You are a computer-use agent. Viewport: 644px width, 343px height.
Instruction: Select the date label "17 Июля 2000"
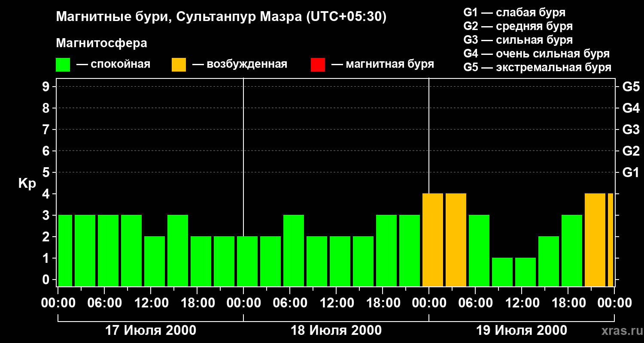coord(151,331)
